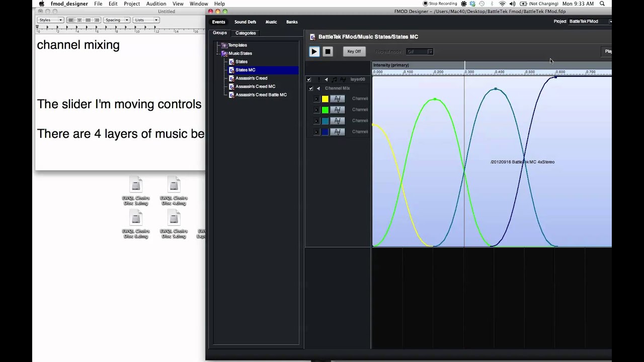Viewport: 644px width, 362px height.
Task: Toggle the green channel's small enable box
Action: [x=316, y=110]
